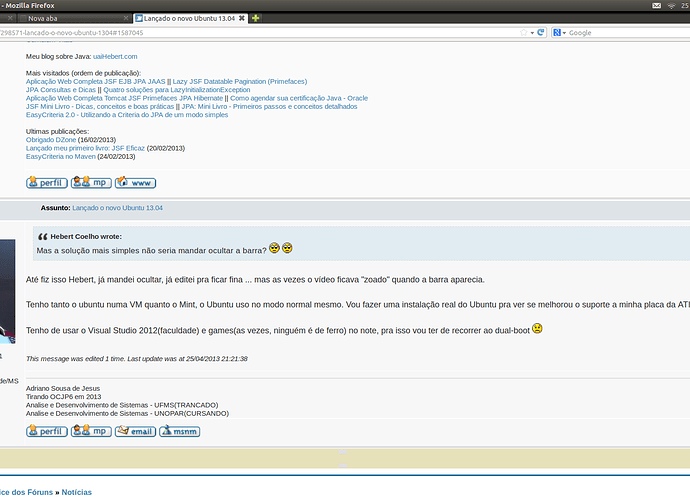Close the Lançado o novo Ubuntu 13.04 tab
Screen dimensions: 690x500
(242, 18)
